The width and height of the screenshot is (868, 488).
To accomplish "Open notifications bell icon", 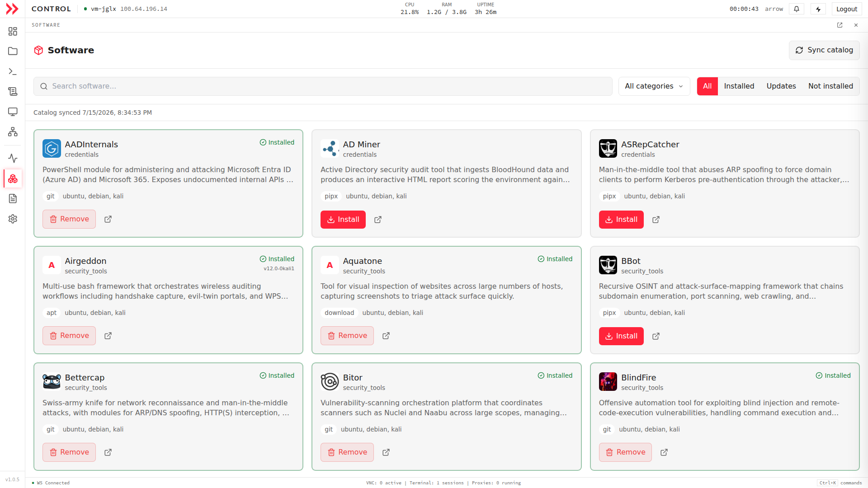I will [x=797, y=9].
